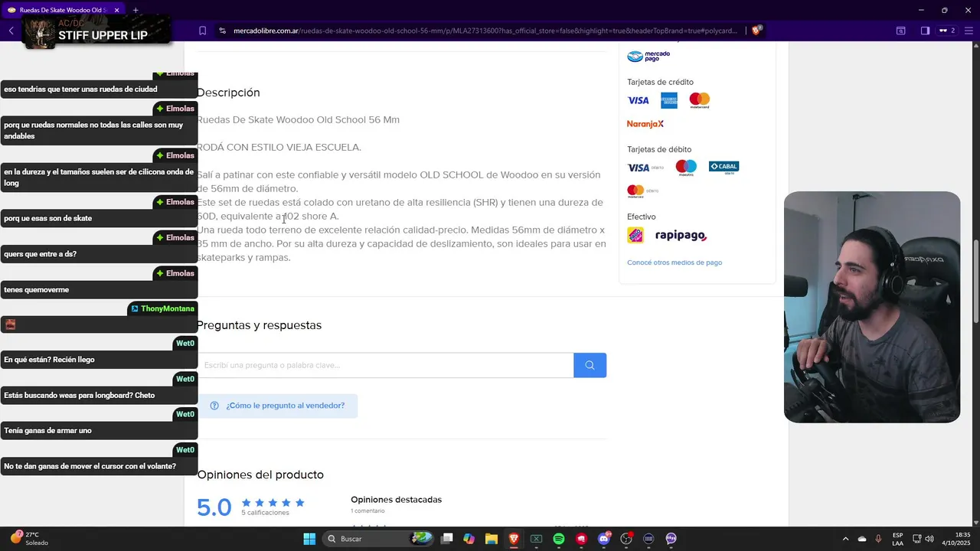Show hidden system tray icons chevron
Screen dimensions: 980x551
[x=845, y=539]
